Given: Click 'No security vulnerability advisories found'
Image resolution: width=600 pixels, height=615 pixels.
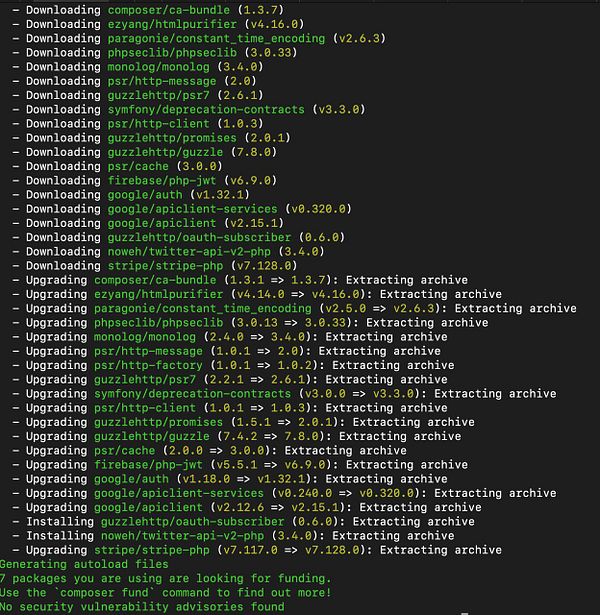Looking at the screenshot, I should coord(142,607).
